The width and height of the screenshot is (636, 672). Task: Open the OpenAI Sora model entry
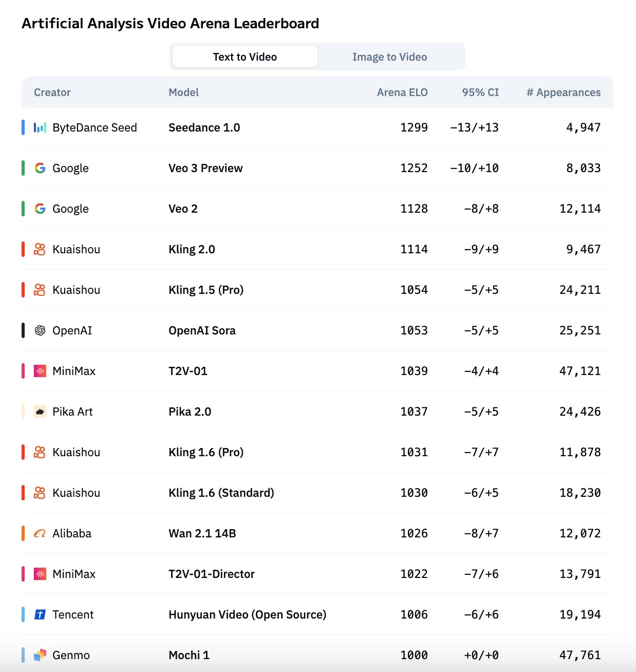pos(202,330)
